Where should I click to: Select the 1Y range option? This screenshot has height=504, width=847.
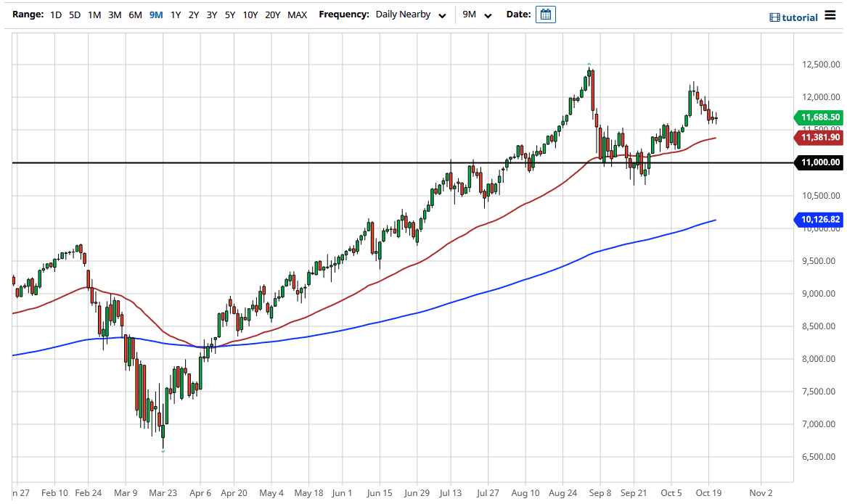[x=175, y=14]
